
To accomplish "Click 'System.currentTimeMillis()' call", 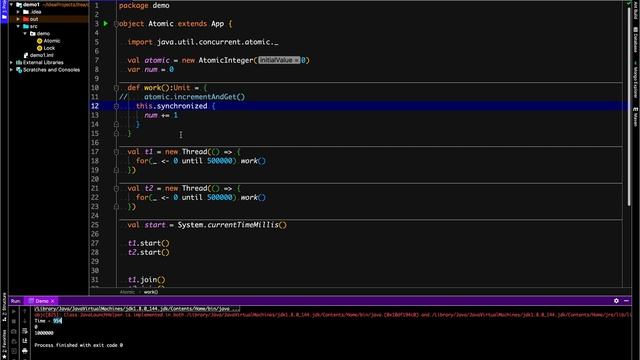I will [232, 225].
